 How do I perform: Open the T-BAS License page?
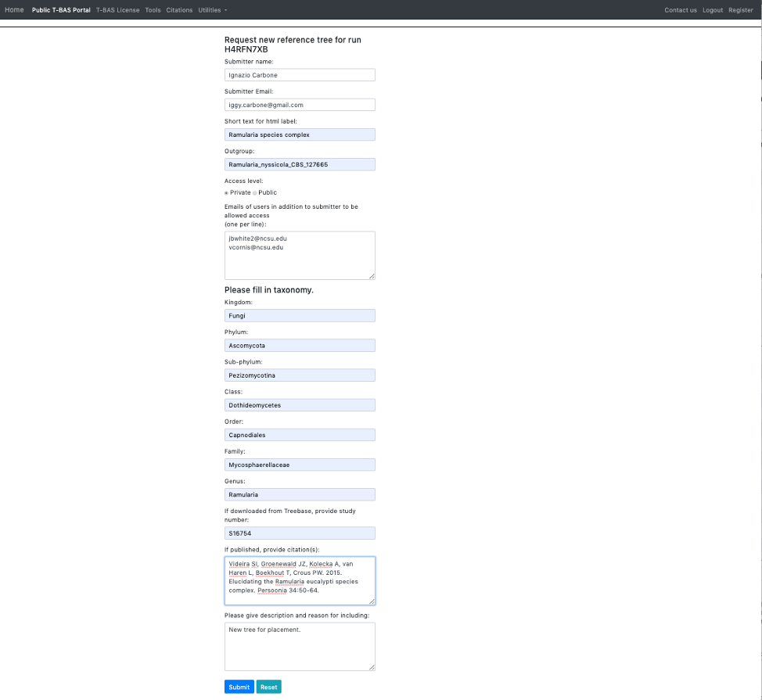coord(117,10)
